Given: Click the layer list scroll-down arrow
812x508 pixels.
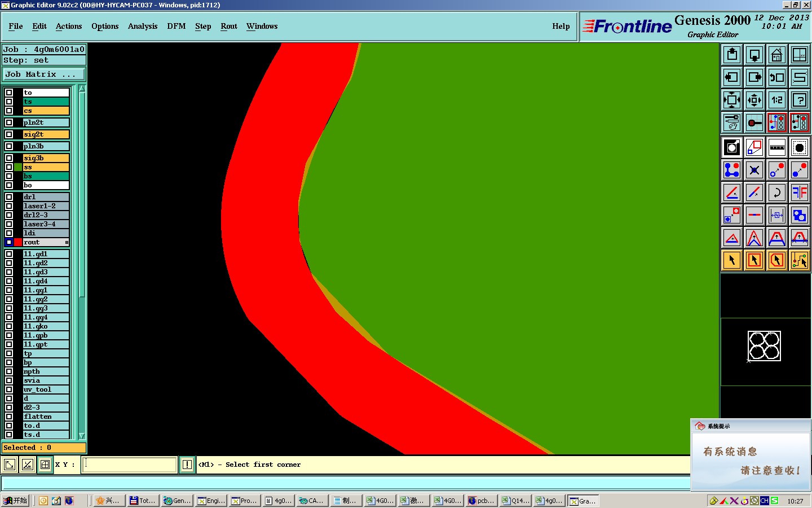Looking at the screenshot, I should [x=82, y=436].
